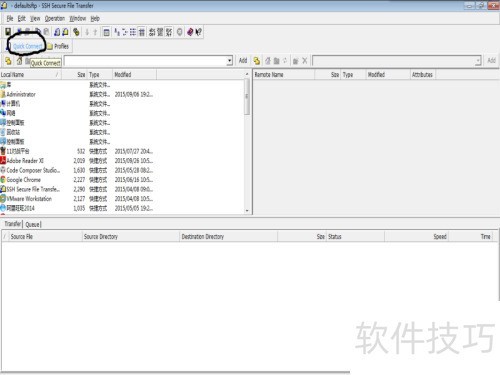Click the remote Attributes column header
The height and width of the screenshot is (375, 500).
(422, 75)
